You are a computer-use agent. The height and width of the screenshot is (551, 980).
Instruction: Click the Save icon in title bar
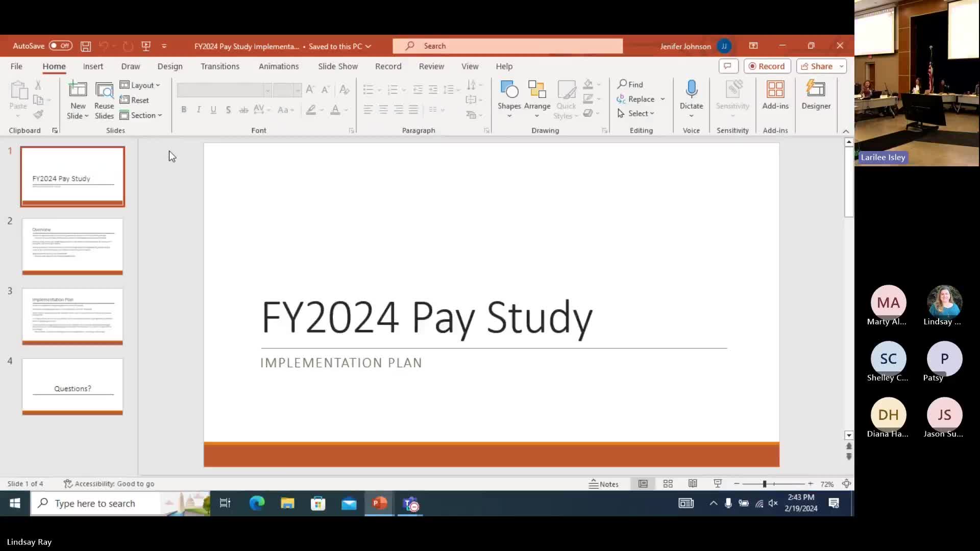pos(86,46)
